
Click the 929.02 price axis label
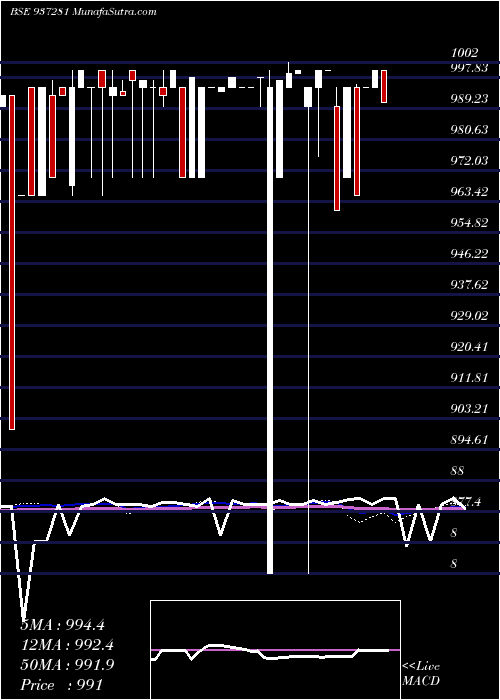point(470,316)
